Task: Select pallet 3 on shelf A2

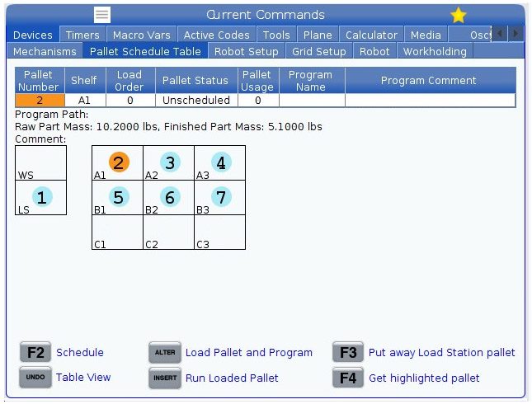Action: tap(170, 162)
